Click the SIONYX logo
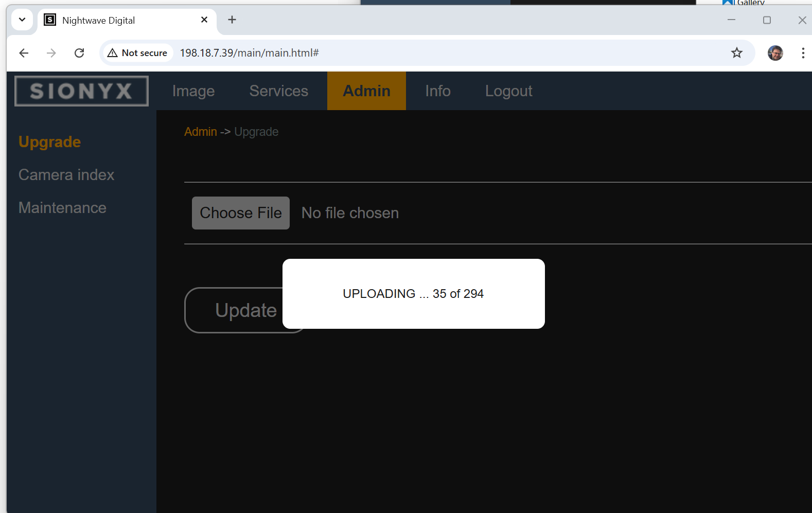812x513 pixels. [x=81, y=91]
